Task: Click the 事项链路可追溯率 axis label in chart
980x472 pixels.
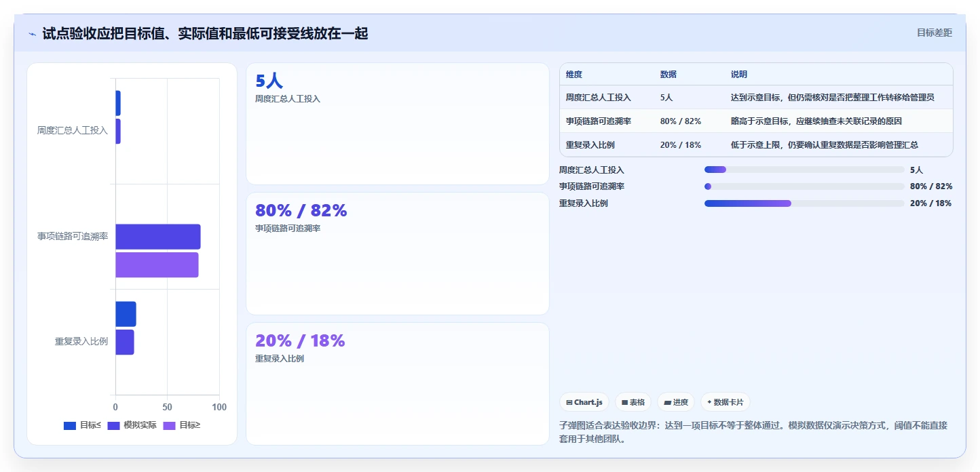Action: point(73,237)
